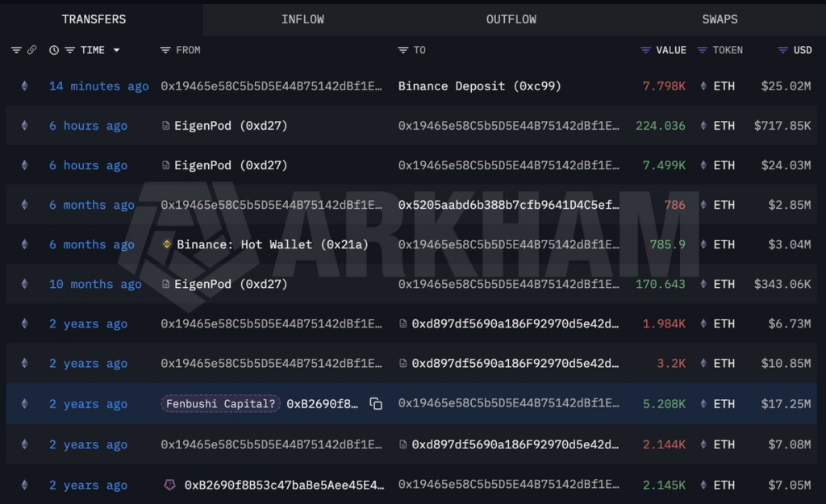Copy the 0xB2690f8 address using the copy icon

pyautogui.click(x=376, y=403)
